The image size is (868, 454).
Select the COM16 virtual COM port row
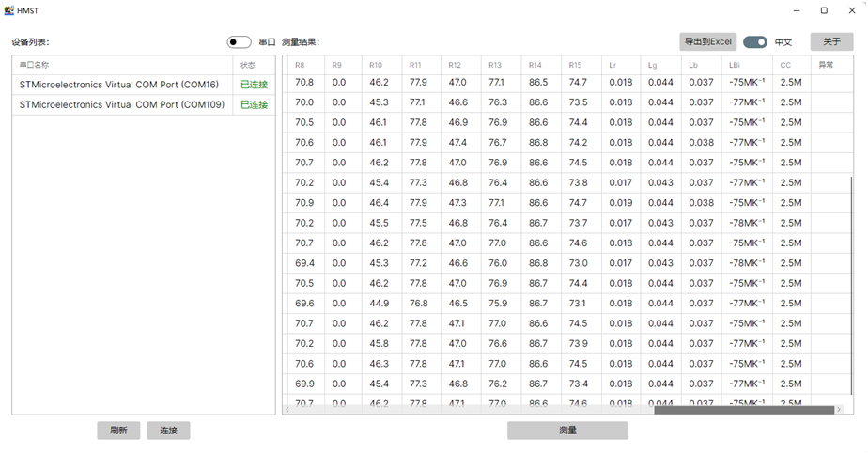(118, 85)
